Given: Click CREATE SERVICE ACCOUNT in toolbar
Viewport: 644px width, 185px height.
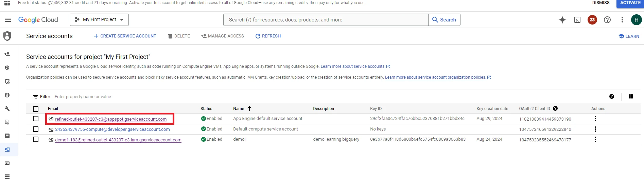Looking at the screenshot, I should pos(125,36).
